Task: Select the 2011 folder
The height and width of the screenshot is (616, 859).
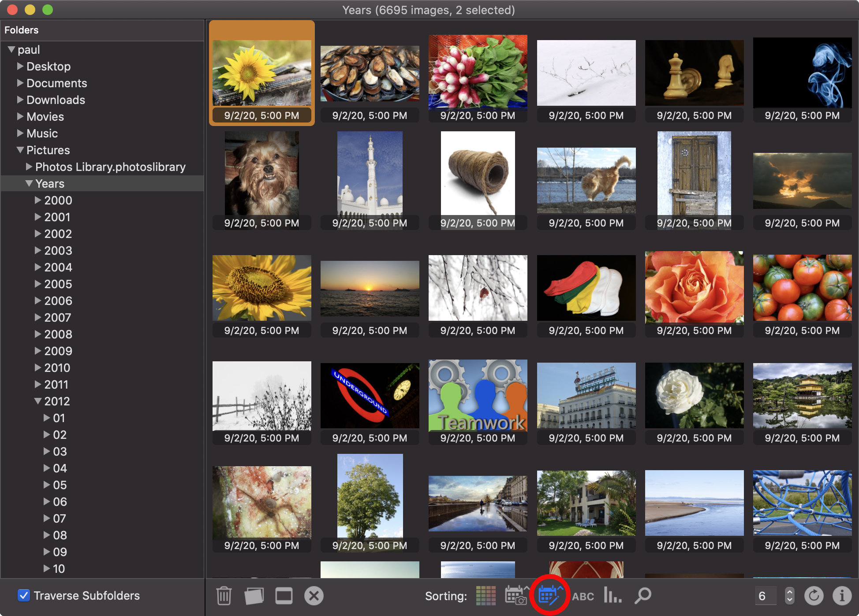Action: [56, 385]
